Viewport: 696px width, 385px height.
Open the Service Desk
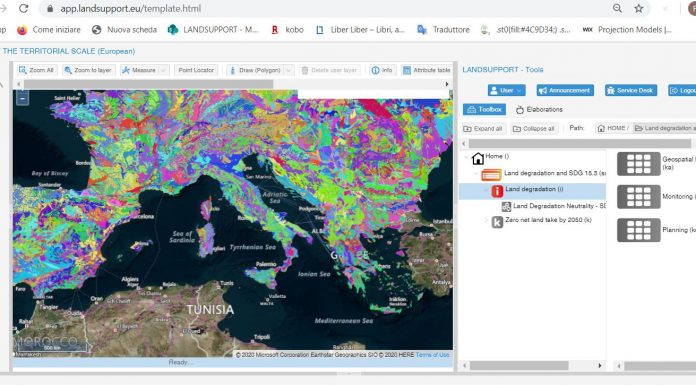coord(631,90)
